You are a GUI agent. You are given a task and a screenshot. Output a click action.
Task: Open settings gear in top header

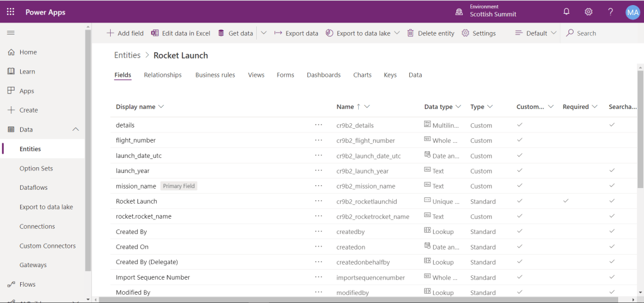pos(589,12)
